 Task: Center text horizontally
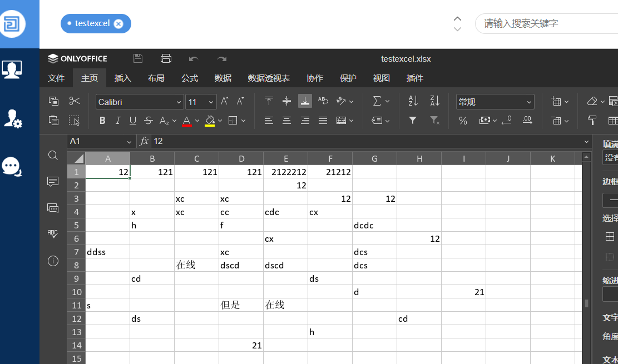[x=287, y=120]
